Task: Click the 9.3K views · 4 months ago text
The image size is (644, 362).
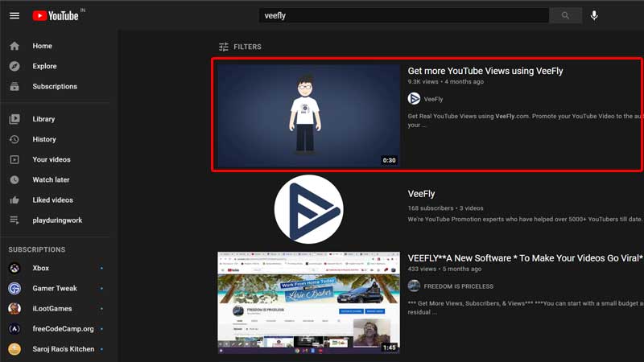Action: click(x=446, y=82)
